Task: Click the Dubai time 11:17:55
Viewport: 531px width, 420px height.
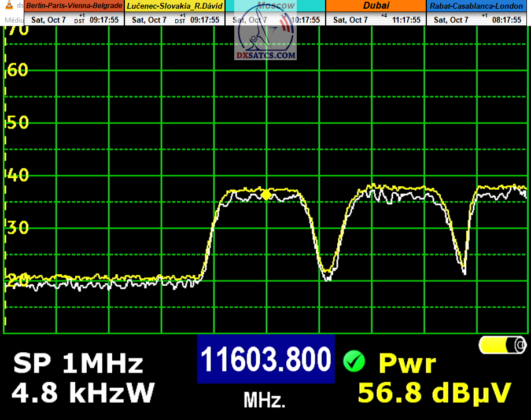Action: point(405,20)
